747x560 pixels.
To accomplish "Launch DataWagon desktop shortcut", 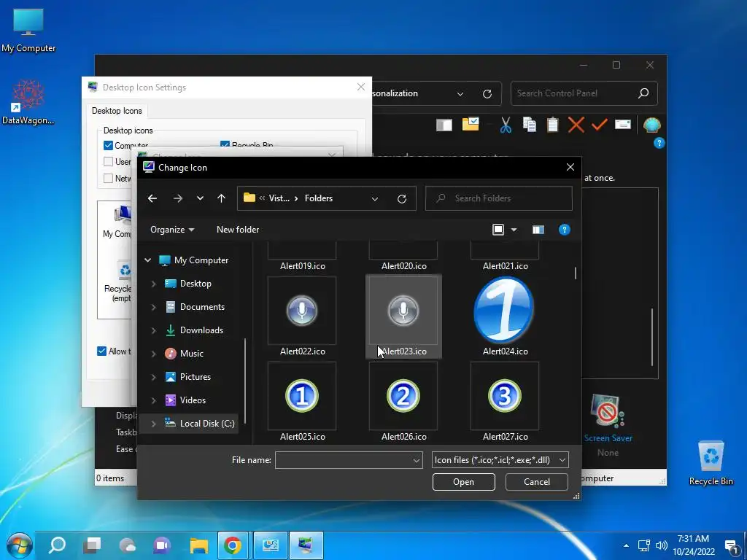I will tap(28, 102).
